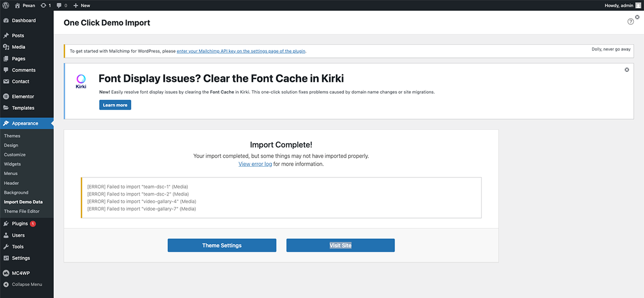The height and width of the screenshot is (298, 644).
Task: Click team-dsc-1 error line
Action: point(137,187)
